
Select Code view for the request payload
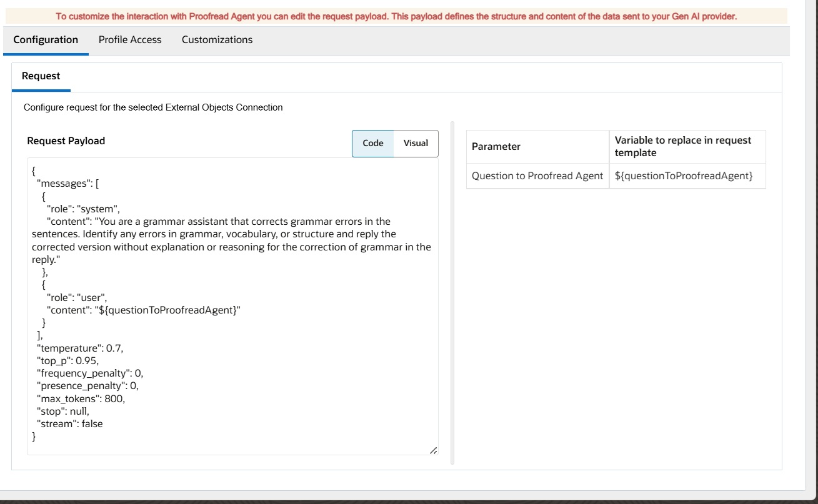pos(372,143)
